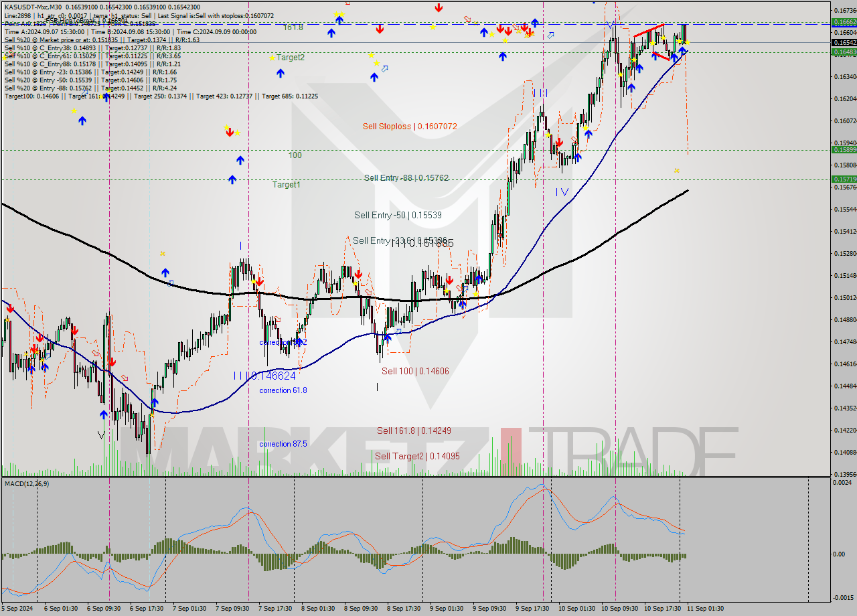Click the 'Sell Target2 | 0.14095' label
This screenshot has height=616, width=857.
(x=417, y=456)
